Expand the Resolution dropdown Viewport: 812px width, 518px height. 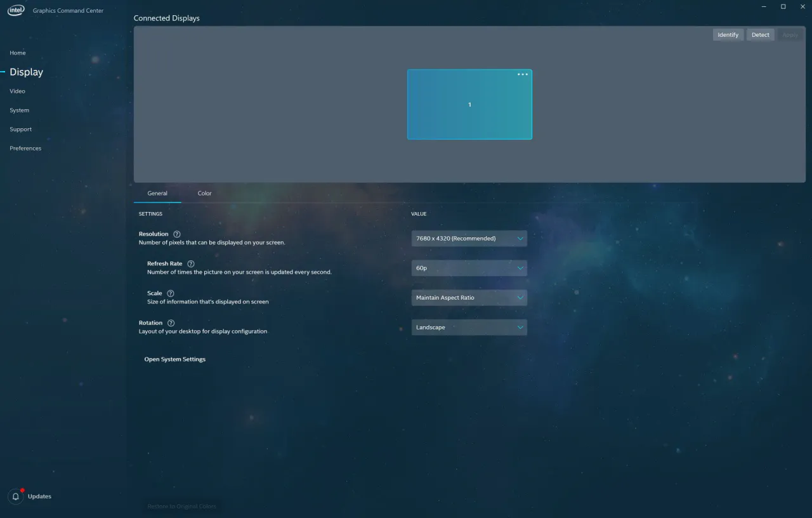pos(469,239)
